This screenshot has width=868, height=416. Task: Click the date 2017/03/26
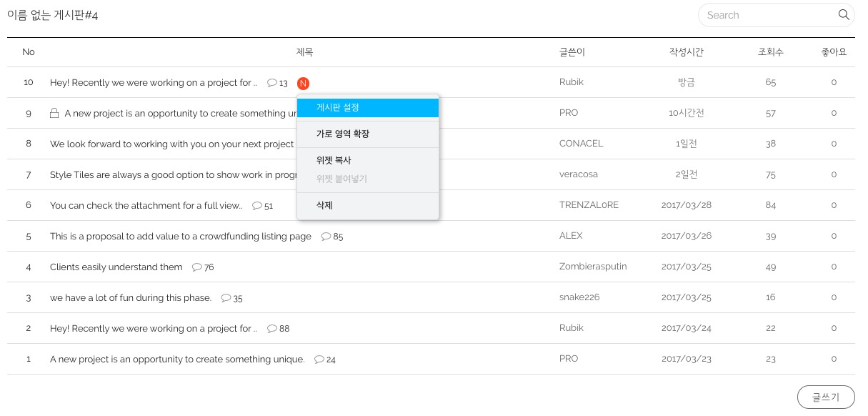click(x=687, y=236)
